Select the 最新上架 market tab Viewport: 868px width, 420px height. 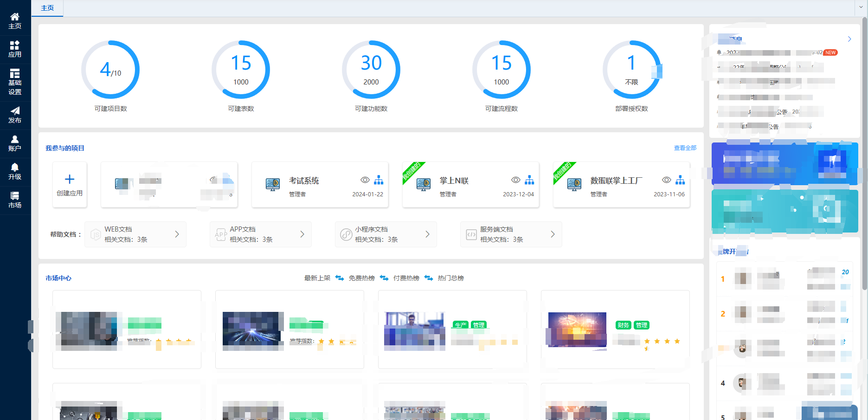(x=317, y=278)
